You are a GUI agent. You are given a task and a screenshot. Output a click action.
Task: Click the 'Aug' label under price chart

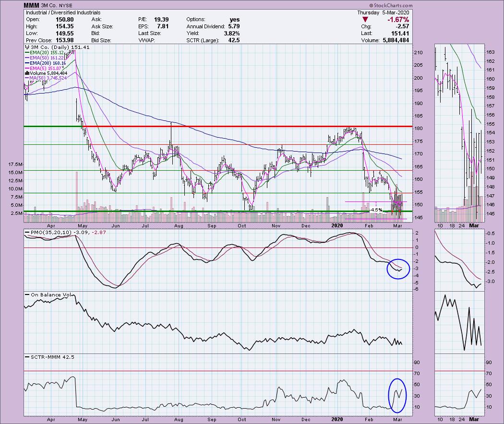[179, 226]
